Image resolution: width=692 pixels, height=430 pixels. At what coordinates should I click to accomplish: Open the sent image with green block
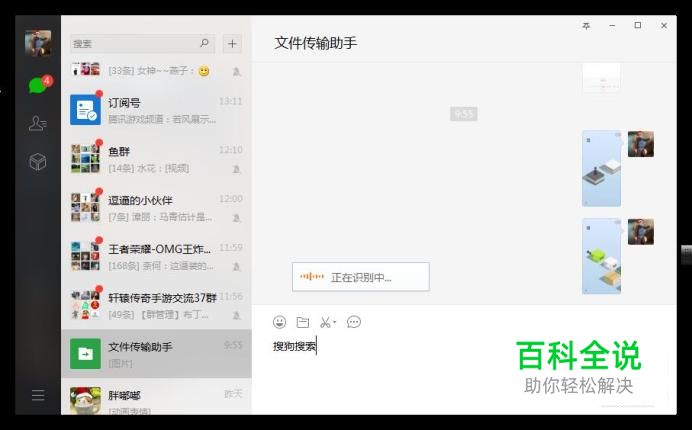pyautogui.click(x=602, y=256)
